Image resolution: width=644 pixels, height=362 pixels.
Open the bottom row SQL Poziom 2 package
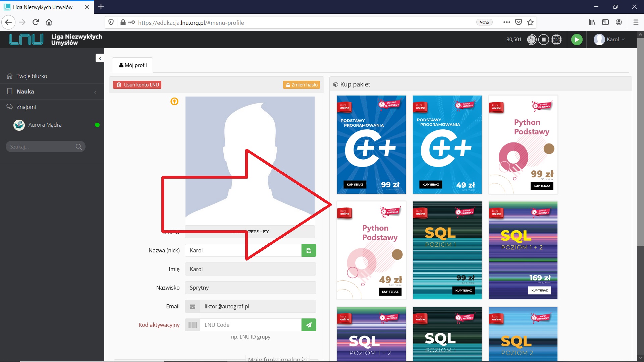pyautogui.click(x=523, y=334)
